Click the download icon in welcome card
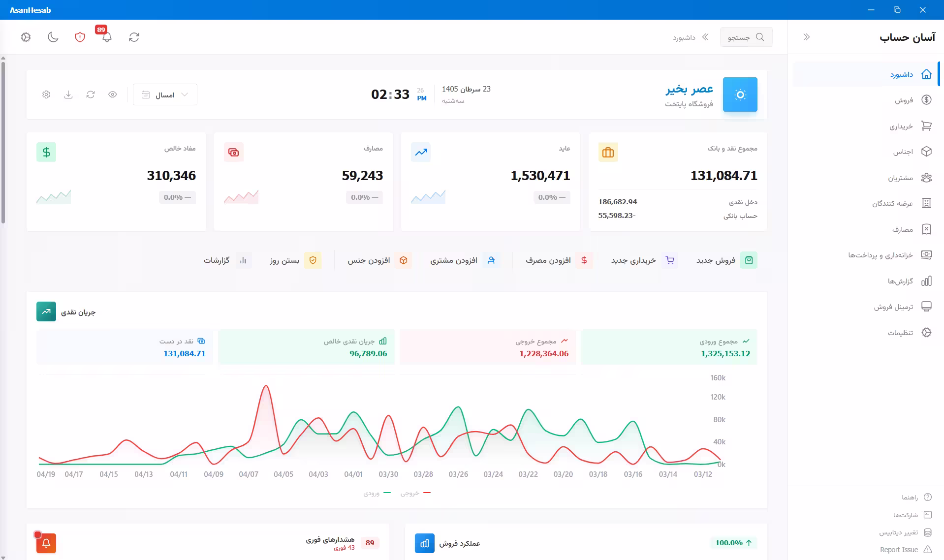Screen dimensions: 944x560 [68, 94]
